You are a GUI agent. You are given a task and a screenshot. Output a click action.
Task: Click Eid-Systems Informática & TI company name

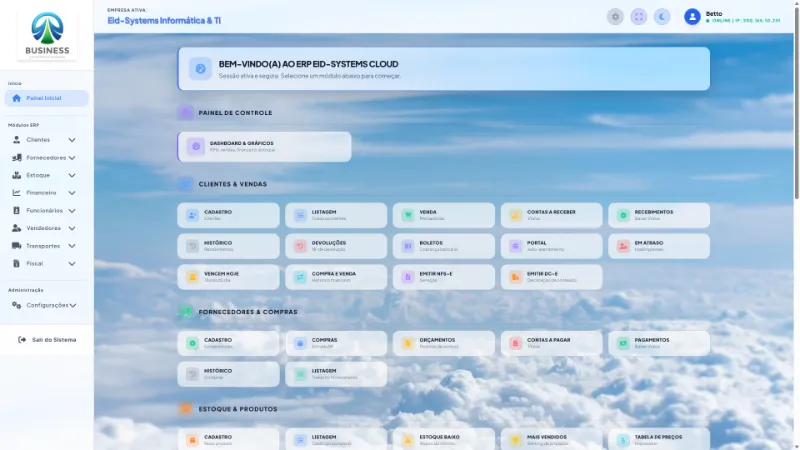coord(164,20)
